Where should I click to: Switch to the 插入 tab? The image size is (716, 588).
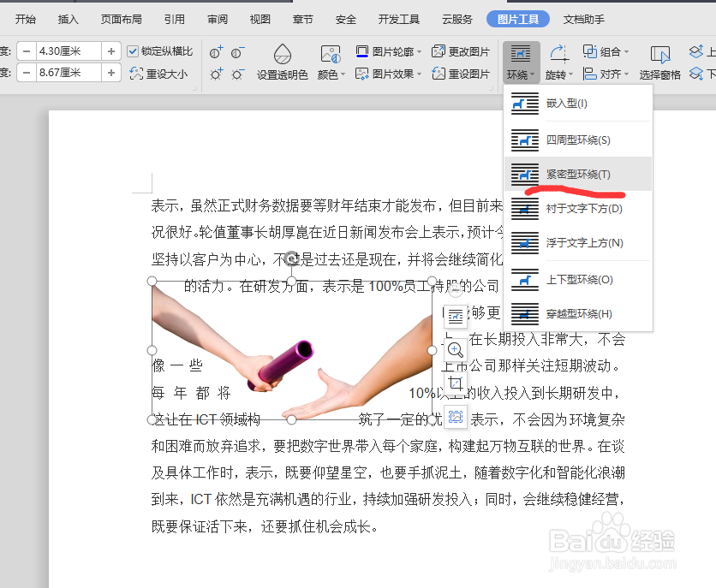(x=68, y=19)
